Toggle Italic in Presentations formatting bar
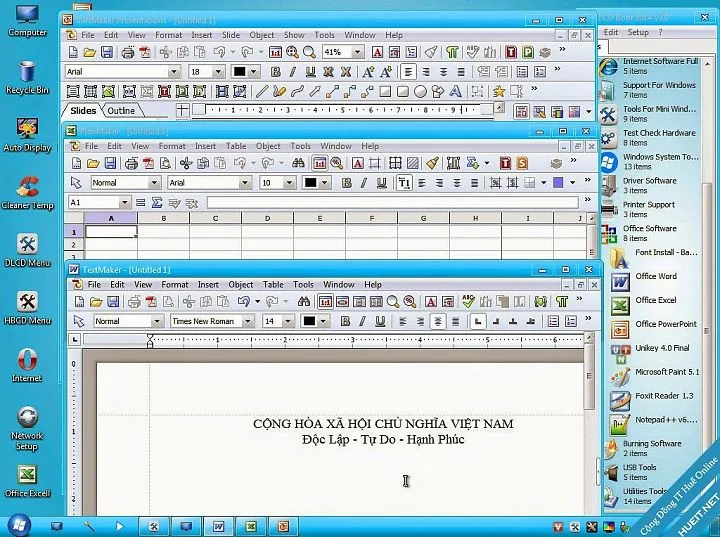The image size is (720, 537). pyautogui.click(x=292, y=72)
